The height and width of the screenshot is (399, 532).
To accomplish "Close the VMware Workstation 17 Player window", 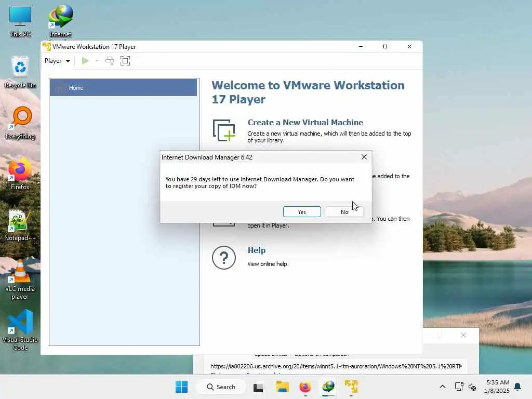I will [x=409, y=46].
